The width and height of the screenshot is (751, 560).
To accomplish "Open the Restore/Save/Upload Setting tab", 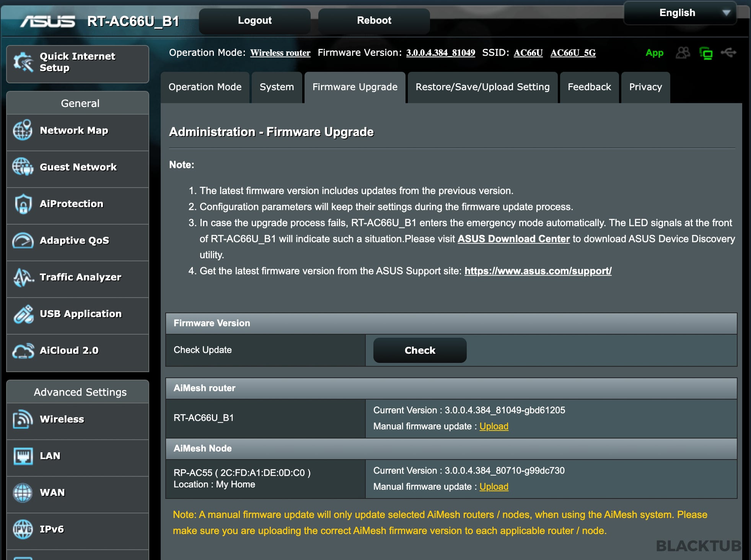I will [x=483, y=87].
